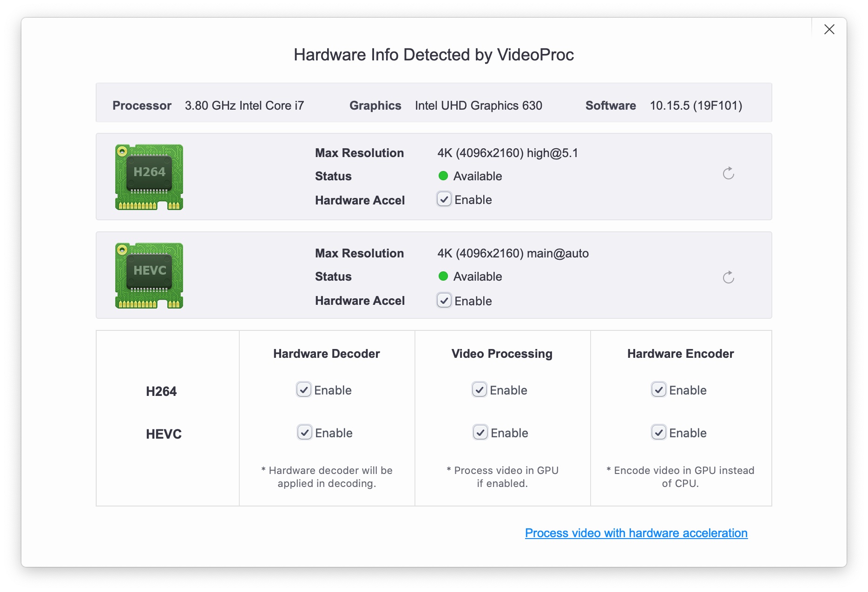This screenshot has height=592, width=868.
Task: Toggle H264 Hardware Encoder Enable
Action: click(x=659, y=389)
